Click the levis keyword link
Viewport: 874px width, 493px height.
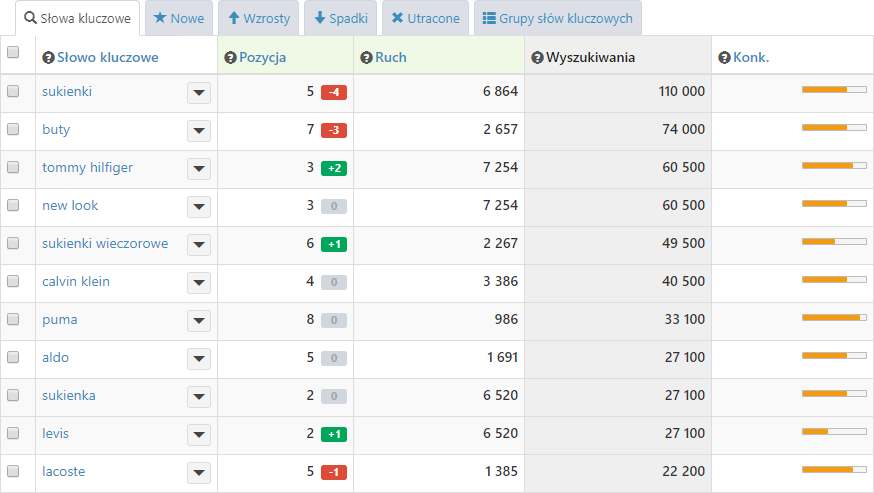coord(55,433)
